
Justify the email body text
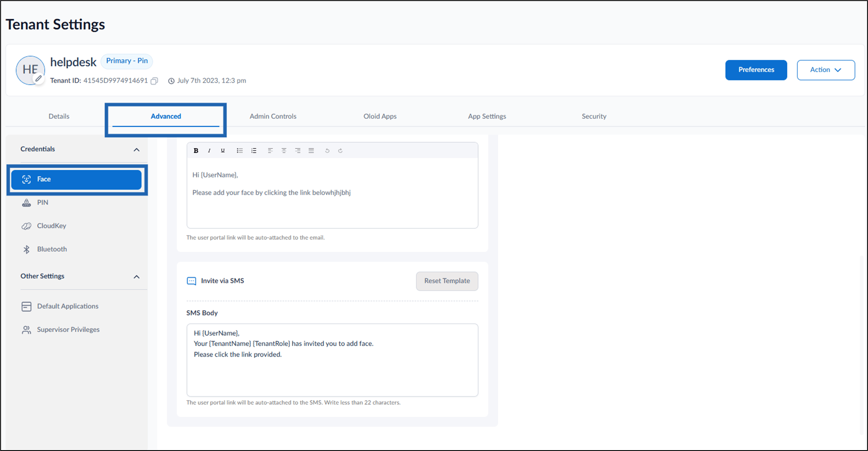[x=311, y=151]
